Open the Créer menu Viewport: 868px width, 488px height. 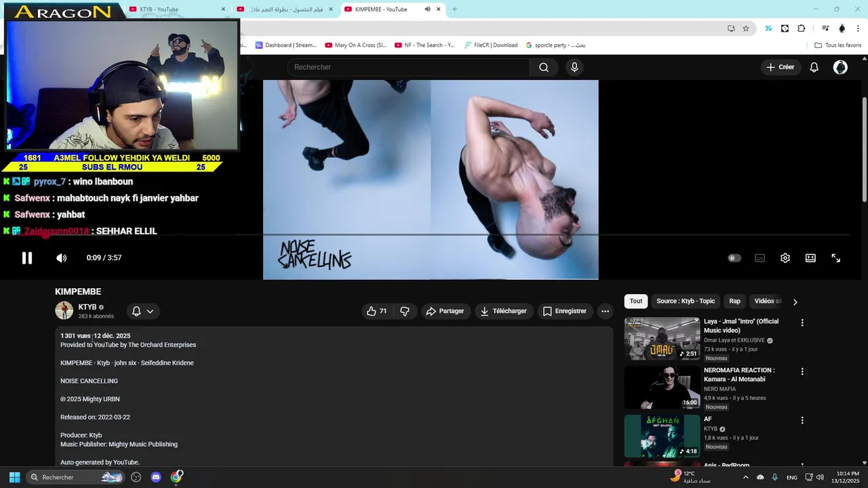pos(780,67)
